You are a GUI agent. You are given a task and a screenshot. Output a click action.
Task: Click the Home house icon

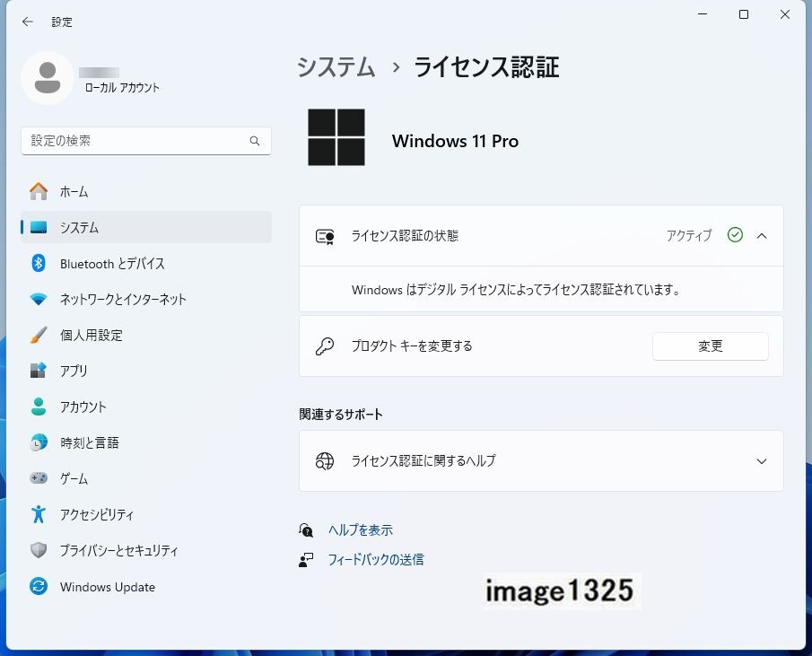click(x=39, y=191)
